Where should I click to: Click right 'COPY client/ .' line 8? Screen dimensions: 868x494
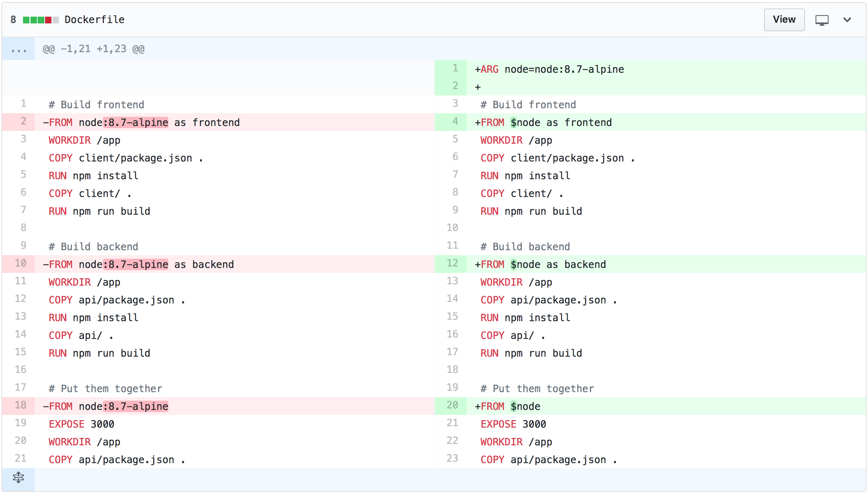coord(522,193)
